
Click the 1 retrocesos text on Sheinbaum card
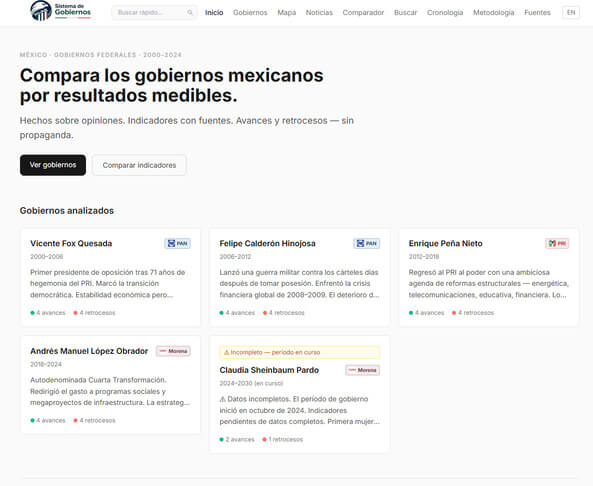tap(286, 439)
